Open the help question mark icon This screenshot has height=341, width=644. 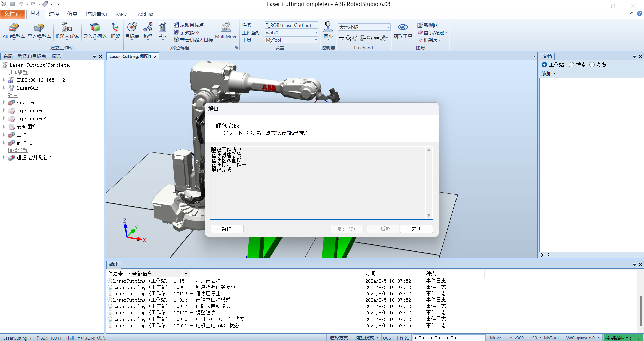[x=640, y=14]
